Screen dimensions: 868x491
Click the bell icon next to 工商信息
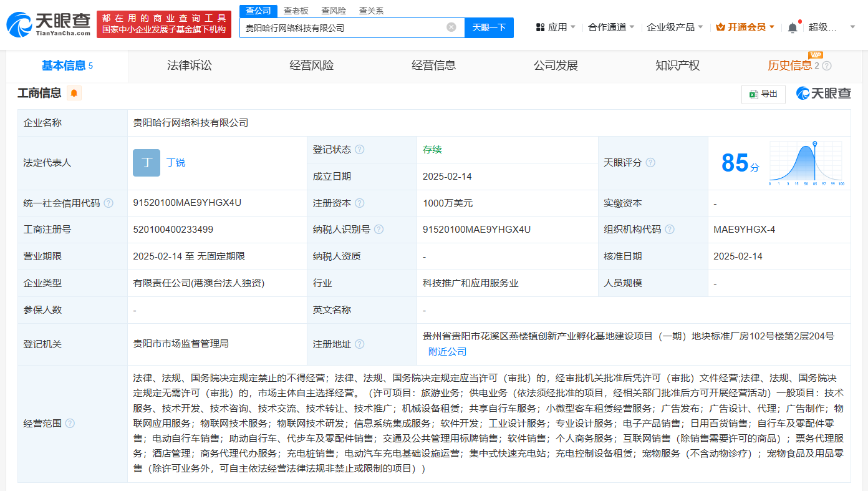pyautogui.click(x=74, y=92)
